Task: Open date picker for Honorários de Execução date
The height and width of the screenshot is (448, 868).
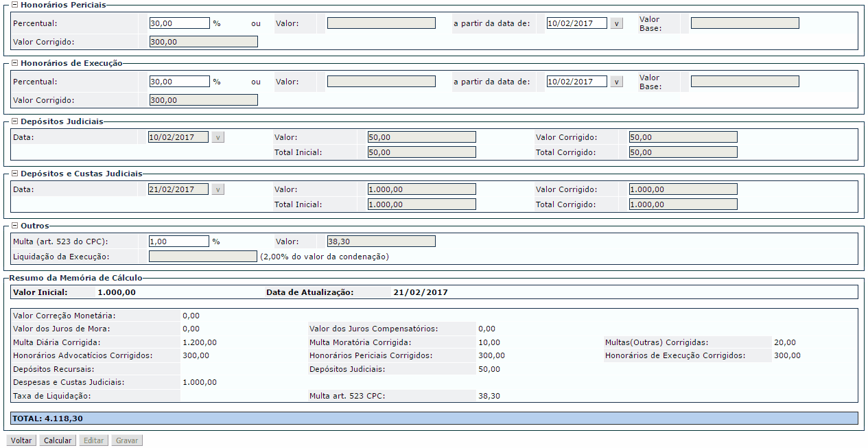Action: click(x=617, y=82)
